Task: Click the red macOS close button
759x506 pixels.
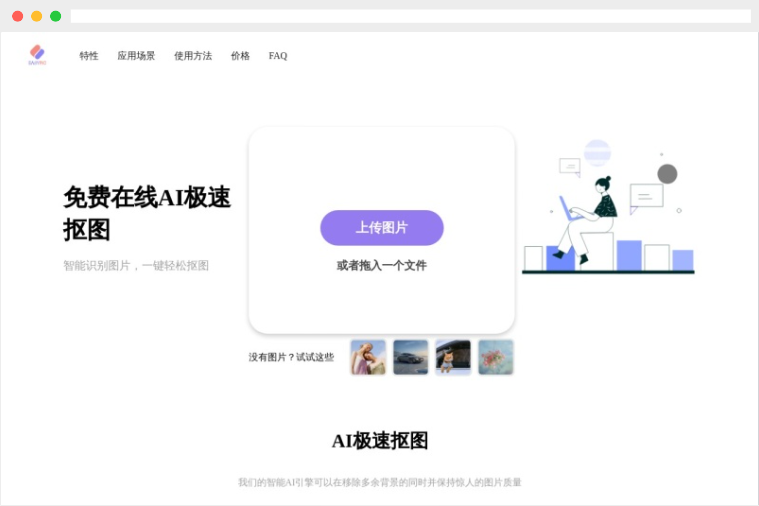Action: coord(18,16)
